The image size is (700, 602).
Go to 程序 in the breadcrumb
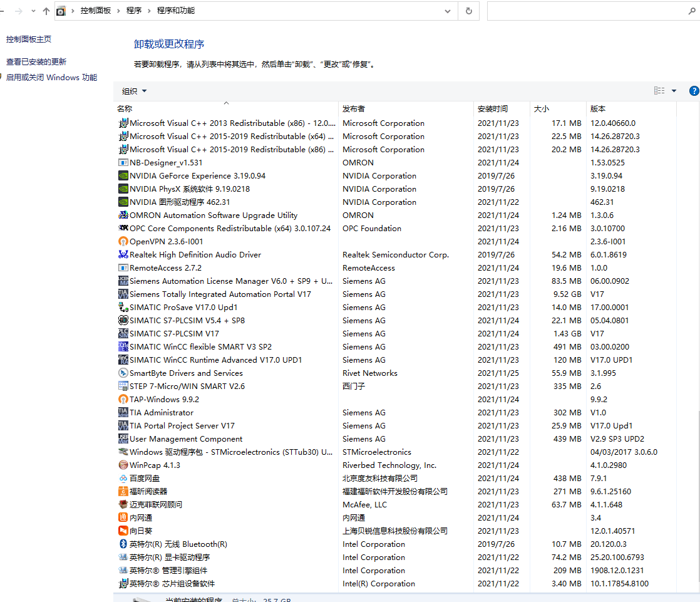[134, 11]
